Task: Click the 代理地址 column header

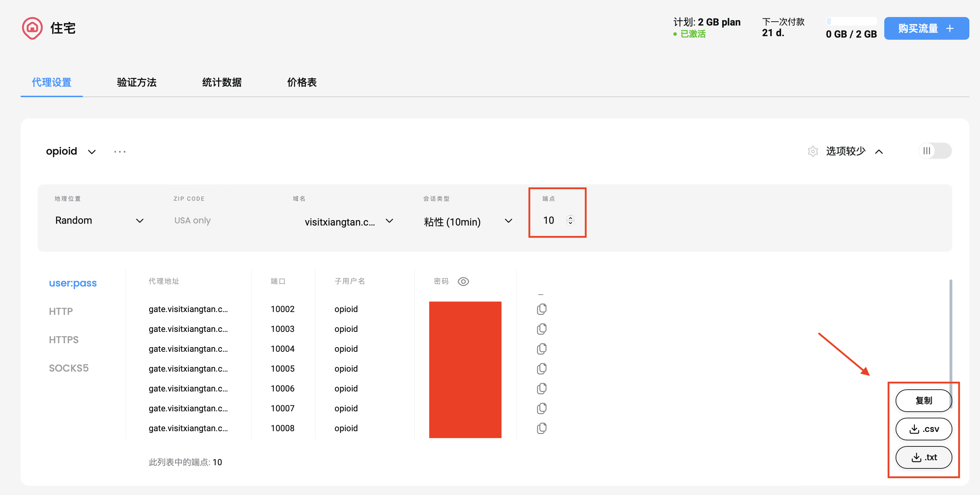Action: (163, 281)
